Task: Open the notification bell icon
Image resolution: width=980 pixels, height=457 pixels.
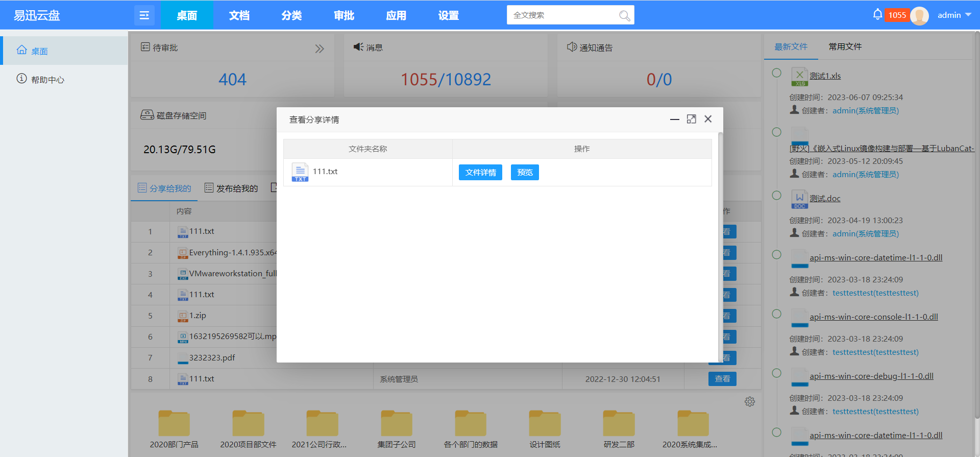Action: click(x=877, y=14)
